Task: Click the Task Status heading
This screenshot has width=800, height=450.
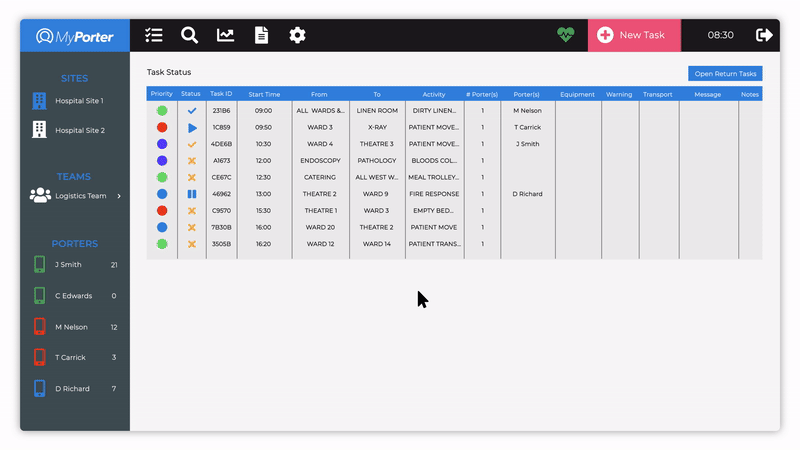Action: tap(169, 72)
